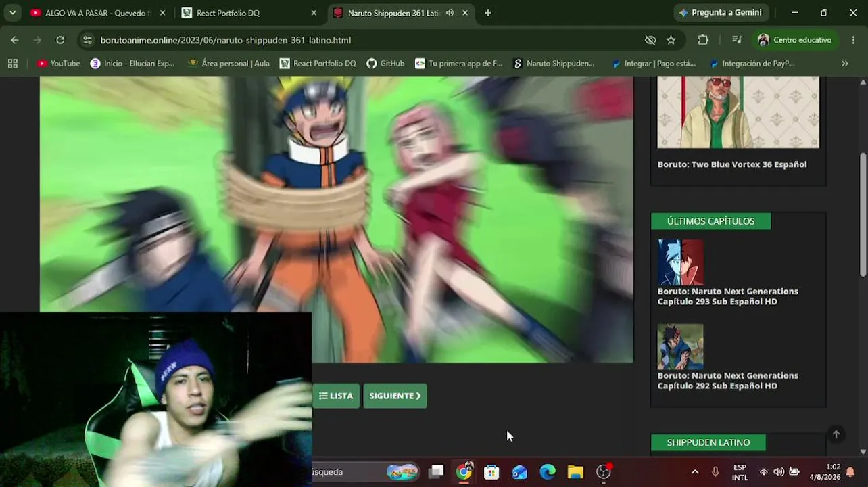This screenshot has height=487, width=868.
Task: Show more bookmarks with the double chevron
Action: pos(844,63)
